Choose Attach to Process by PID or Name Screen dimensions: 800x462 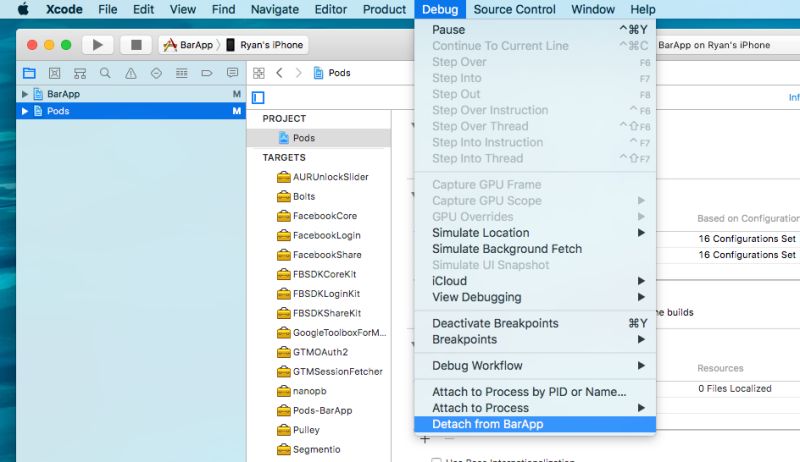(535, 392)
